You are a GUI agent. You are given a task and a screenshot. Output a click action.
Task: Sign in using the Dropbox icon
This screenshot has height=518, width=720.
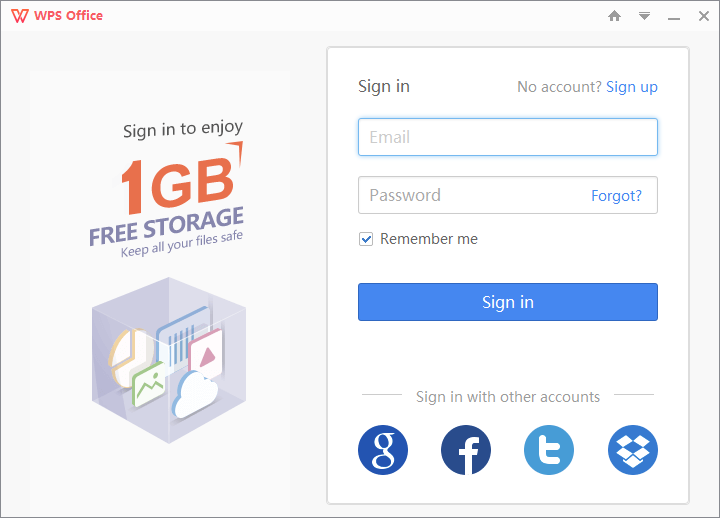[x=632, y=450]
